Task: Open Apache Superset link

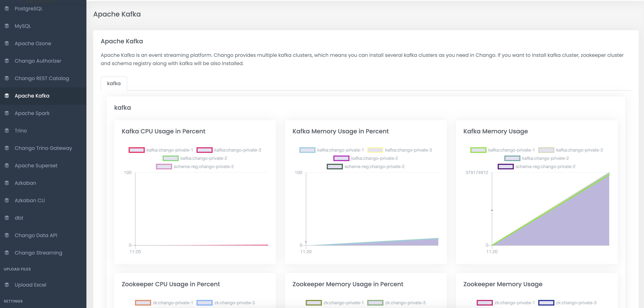Action: (x=43, y=165)
